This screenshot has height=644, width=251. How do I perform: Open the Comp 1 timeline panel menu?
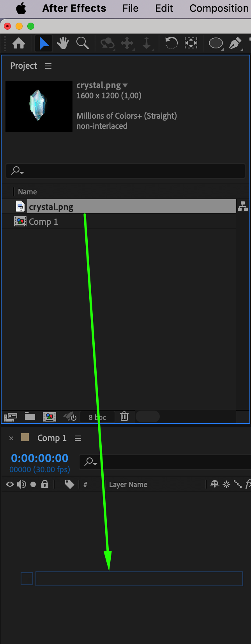click(78, 438)
